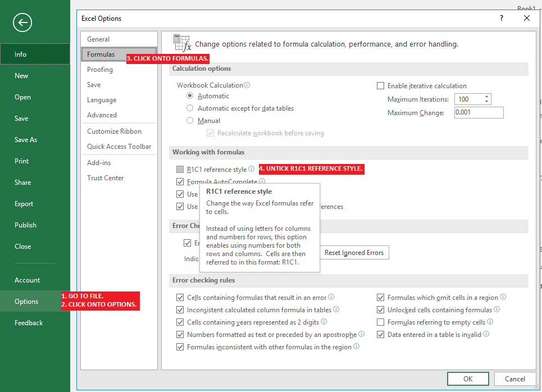Open the Advanced options category
The height and width of the screenshot is (392, 542).
click(119, 115)
